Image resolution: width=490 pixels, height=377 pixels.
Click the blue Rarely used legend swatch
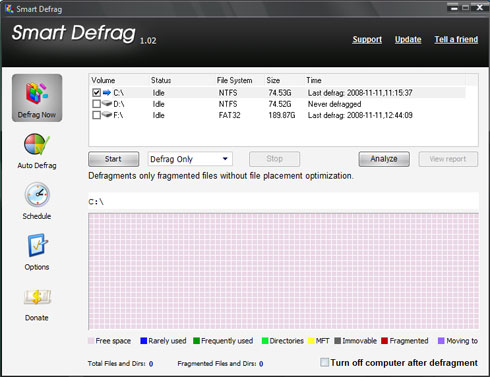(144, 341)
